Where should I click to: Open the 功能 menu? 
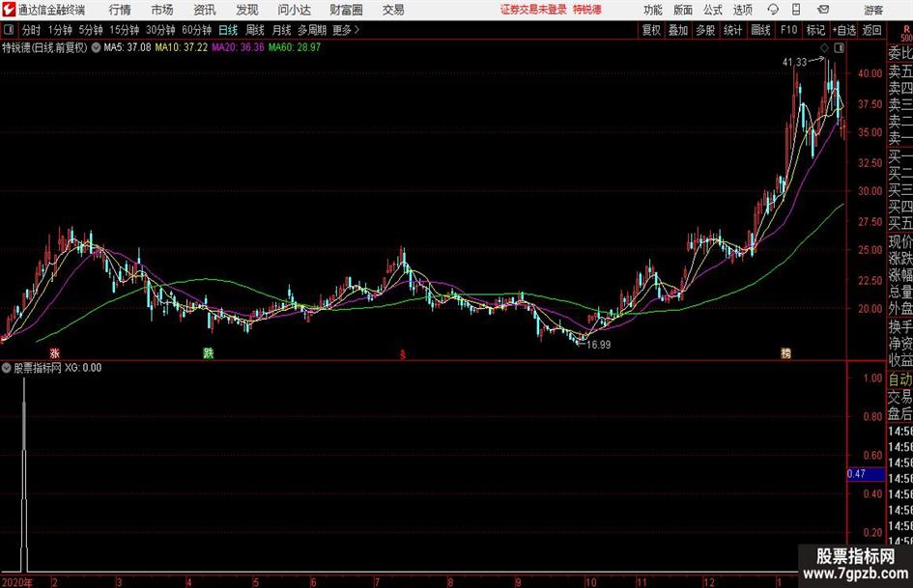[653, 10]
